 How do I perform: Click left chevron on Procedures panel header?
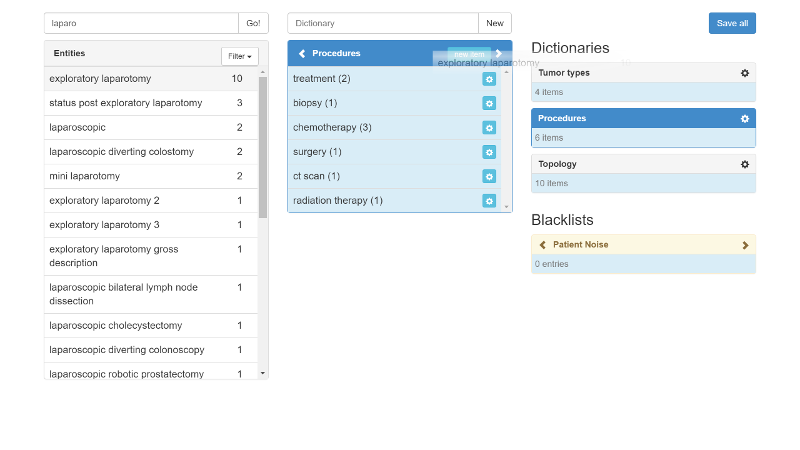[x=302, y=53]
